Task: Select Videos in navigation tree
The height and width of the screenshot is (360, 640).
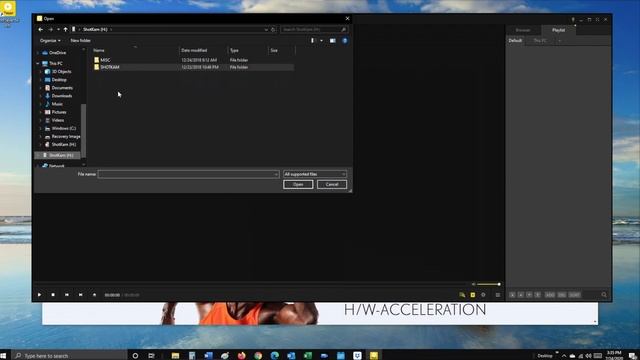Action: click(58, 120)
